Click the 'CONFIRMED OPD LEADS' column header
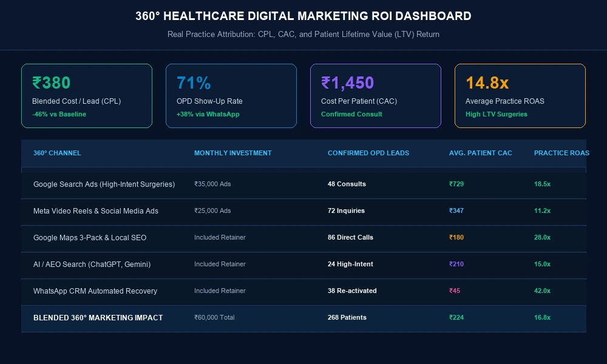 click(x=368, y=153)
